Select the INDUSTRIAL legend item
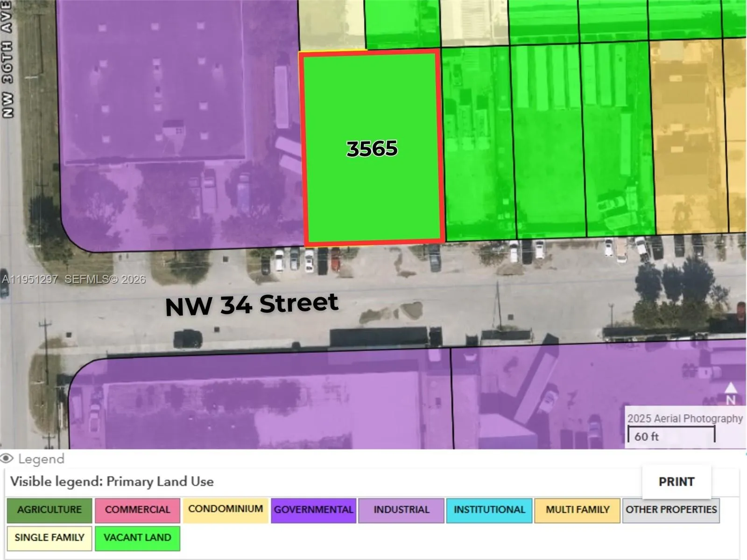 (401, 510)
